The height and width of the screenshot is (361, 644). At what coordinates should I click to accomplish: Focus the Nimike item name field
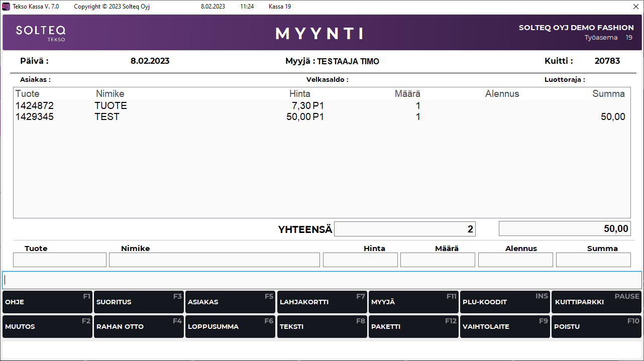(x=214, y=260)
